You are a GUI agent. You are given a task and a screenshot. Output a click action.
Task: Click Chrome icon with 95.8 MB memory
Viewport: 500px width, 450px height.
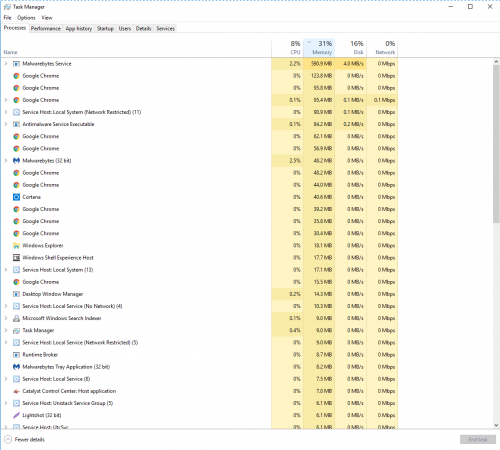[x=16, y=88]
